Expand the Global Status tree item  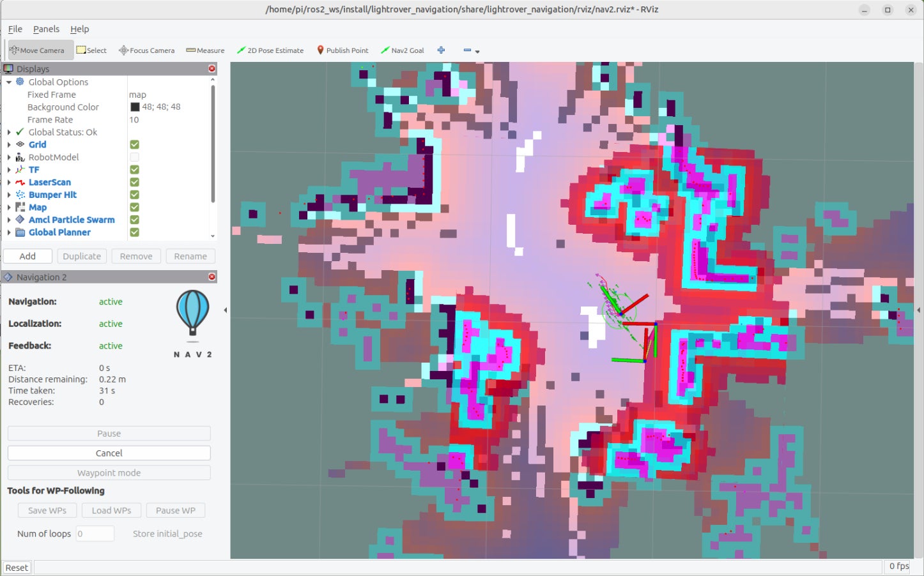[x=9, y=132]
